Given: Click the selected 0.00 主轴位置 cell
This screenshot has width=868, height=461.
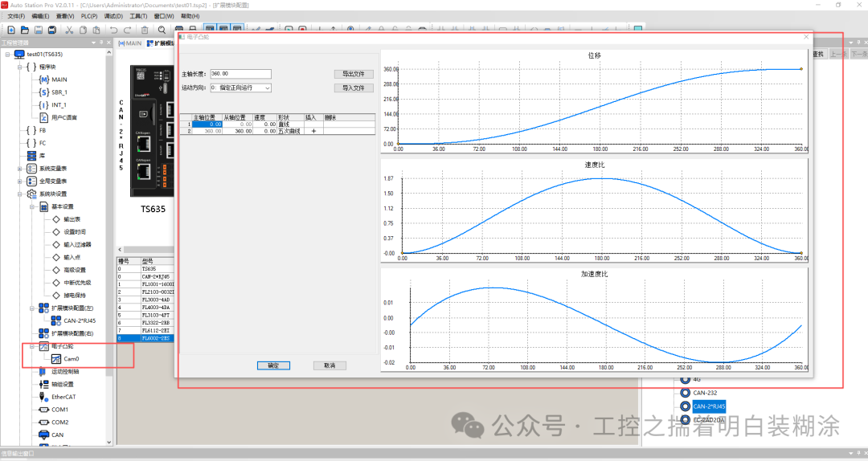Looking at the screenshot, I should 207,124.
